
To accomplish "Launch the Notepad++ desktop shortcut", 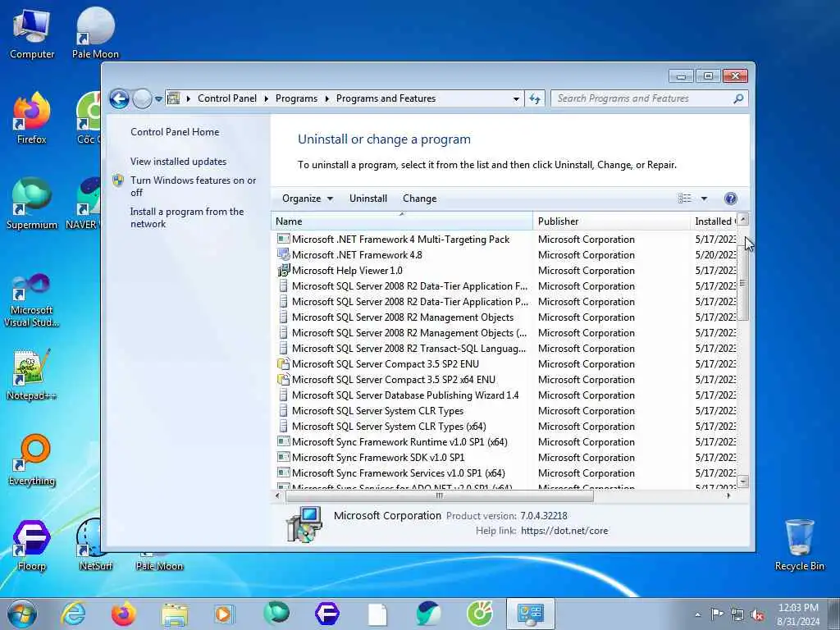I will pyautogui.click(x=32, y=375).
